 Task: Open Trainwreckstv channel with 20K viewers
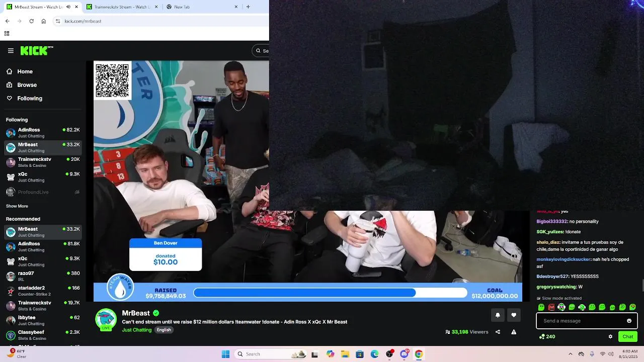pyautogui.click(x=43, y=162)
